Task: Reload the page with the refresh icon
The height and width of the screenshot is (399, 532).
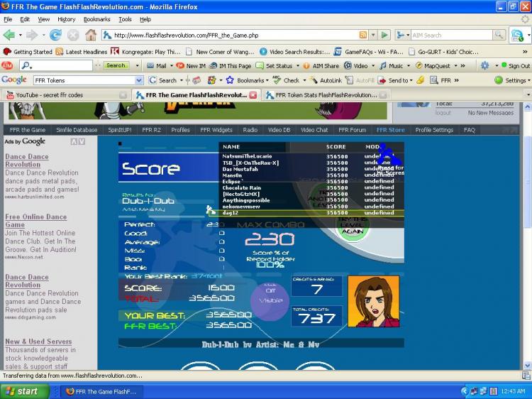Action: [x=55, y=35]
